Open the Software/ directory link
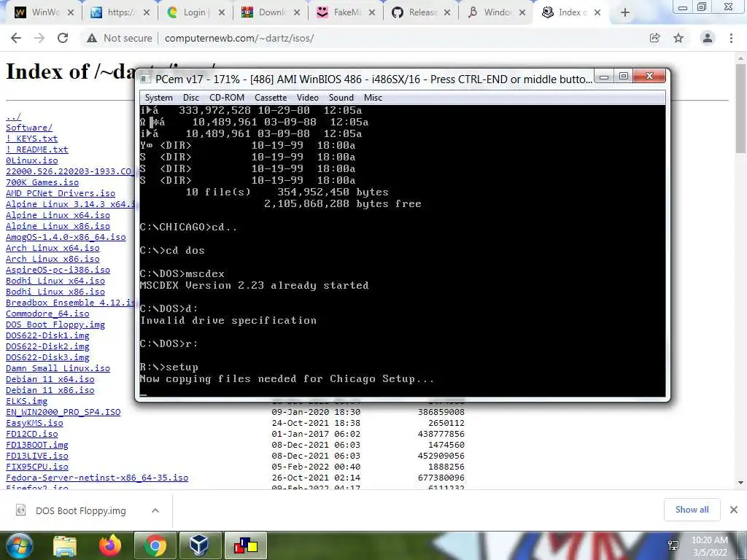This screenshot has height=560, width=747. pos(29,128)
